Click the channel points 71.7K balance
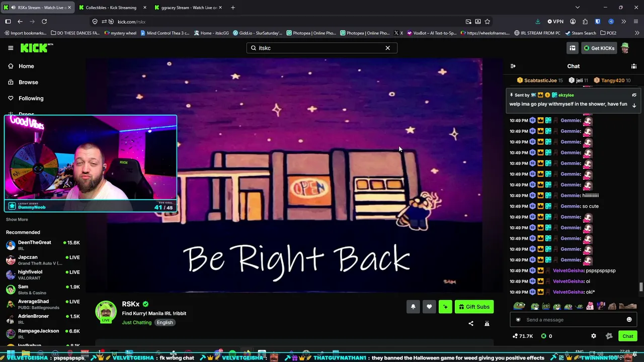This screenshot has height=362, width=644. point(523,336)
